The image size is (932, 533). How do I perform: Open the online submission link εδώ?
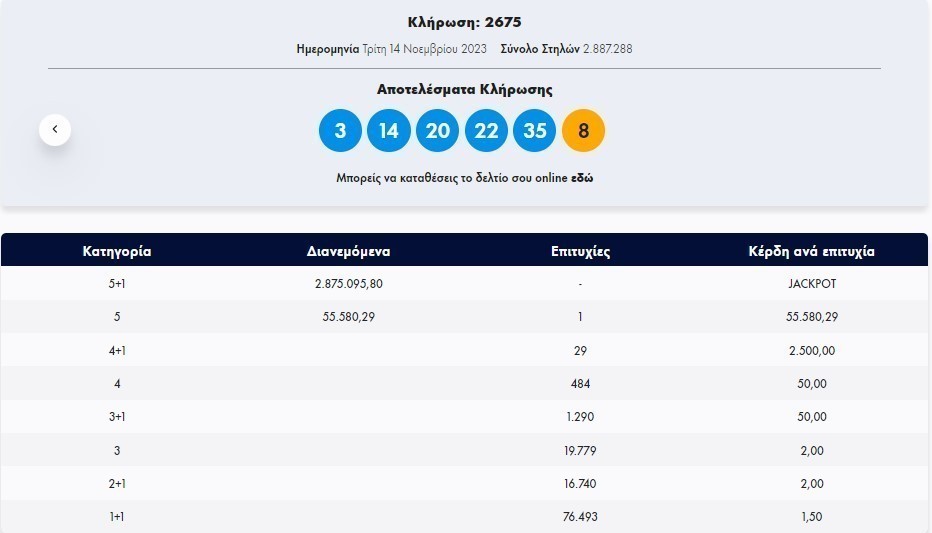(x=582, y=178)
